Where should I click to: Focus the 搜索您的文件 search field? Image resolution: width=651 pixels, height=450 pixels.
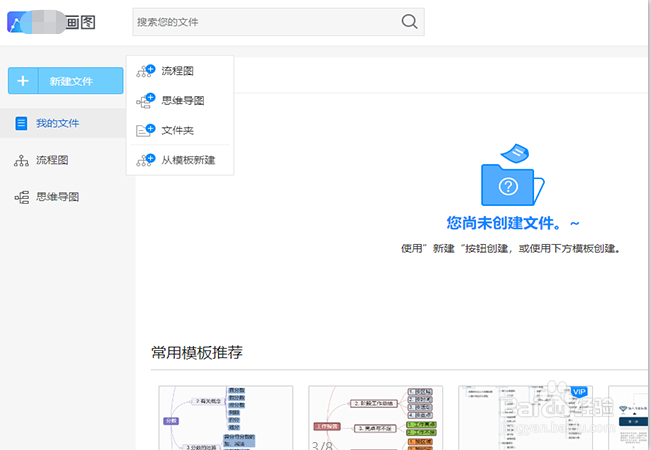pyautogui.click(x=278, y=22)
